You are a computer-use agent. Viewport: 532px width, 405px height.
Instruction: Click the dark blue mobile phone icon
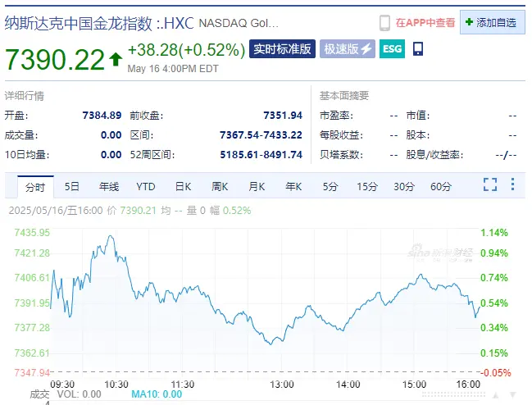pos(418,49)
